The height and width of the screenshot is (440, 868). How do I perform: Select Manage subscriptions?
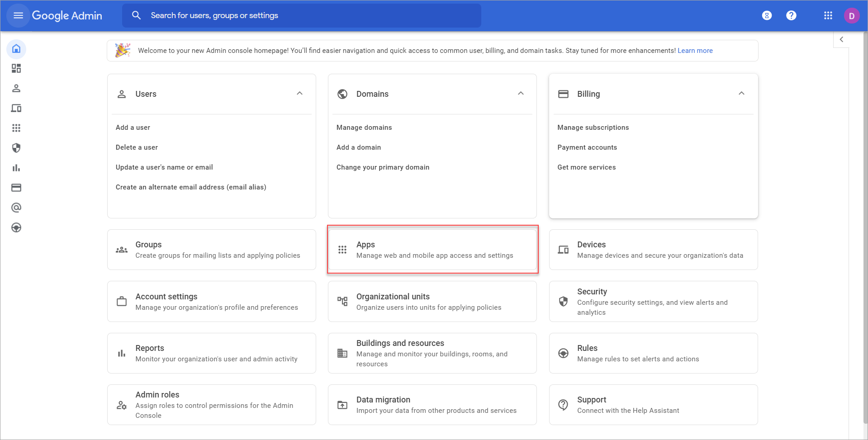(x=593, y=128)
